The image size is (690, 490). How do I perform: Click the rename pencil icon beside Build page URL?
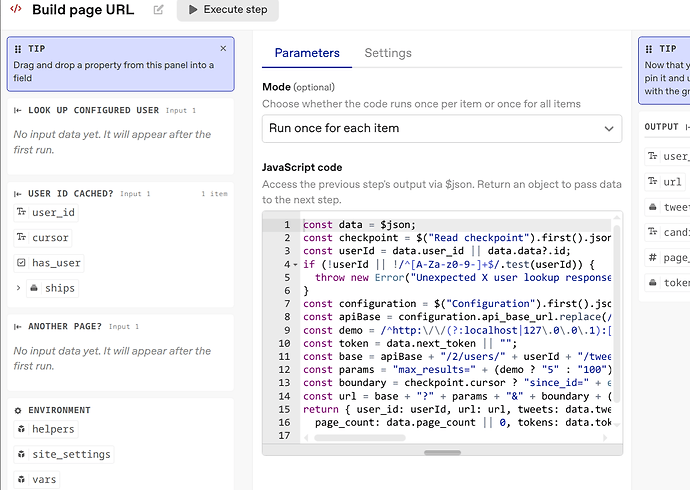pos(158,10)
